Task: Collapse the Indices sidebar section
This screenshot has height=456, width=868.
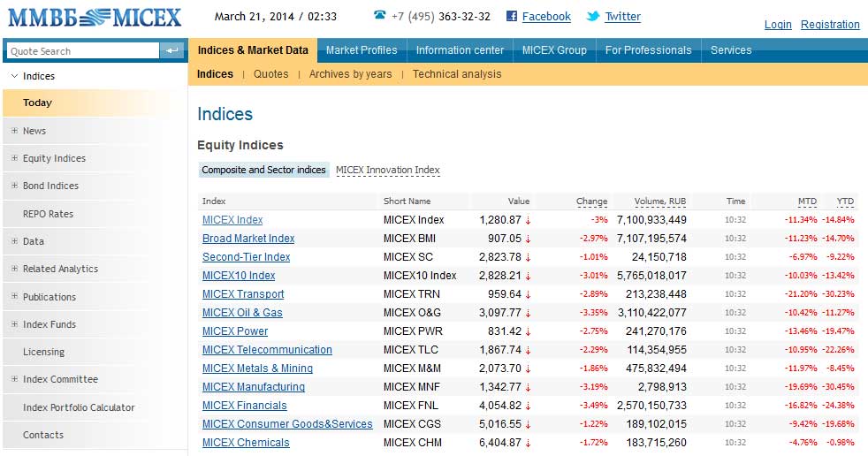Action: point(14,76)
